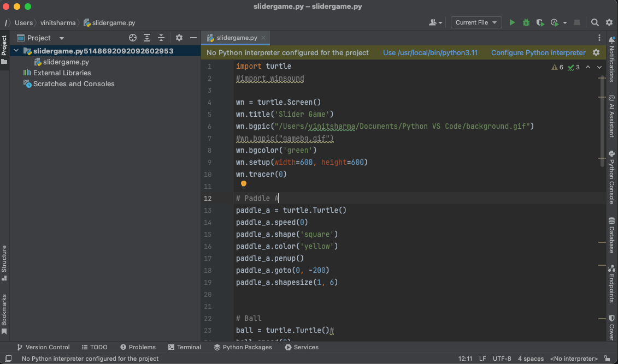Open Search Everywhere via the magnifier icon
Screen dimensions: 618x364
pos(593,22)
